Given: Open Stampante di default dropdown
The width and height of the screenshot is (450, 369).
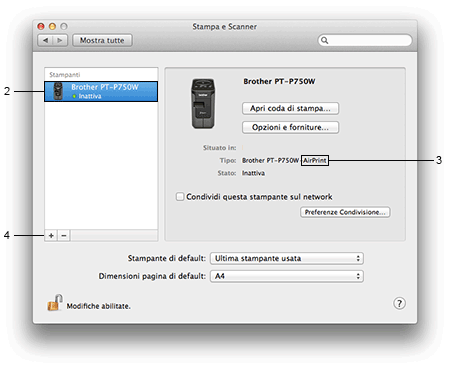Looking at the screenshot, I should tap(287, 258).
